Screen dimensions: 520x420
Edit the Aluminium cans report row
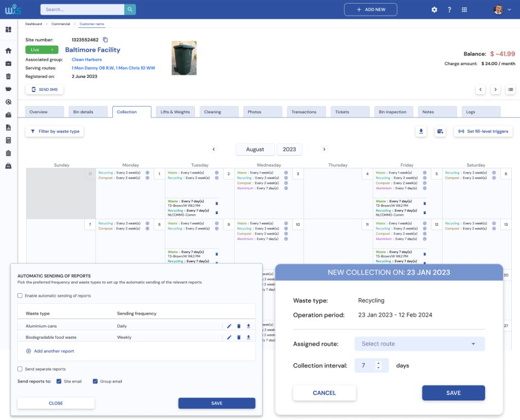coord(229,326)
